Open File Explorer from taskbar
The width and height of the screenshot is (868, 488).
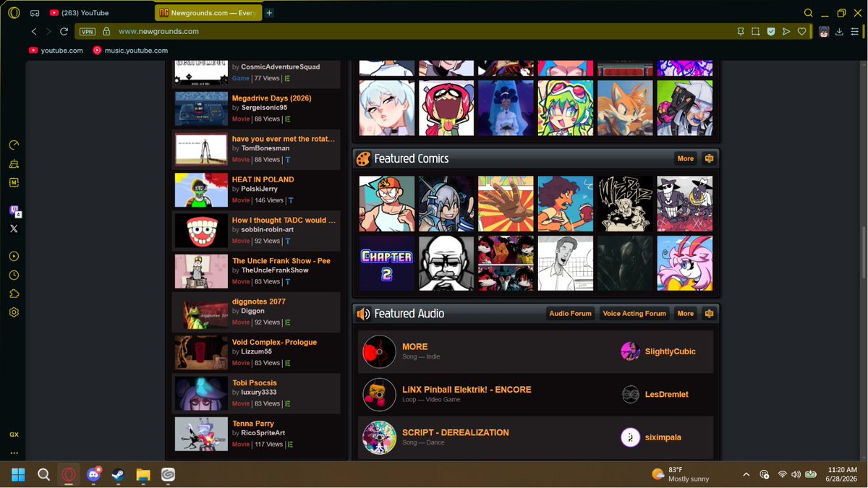tap(142, 475)
